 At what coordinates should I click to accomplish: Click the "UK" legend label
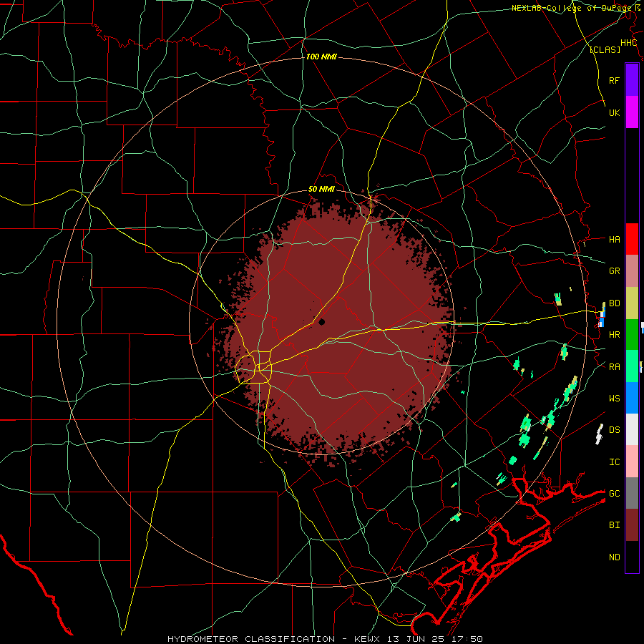614,112
